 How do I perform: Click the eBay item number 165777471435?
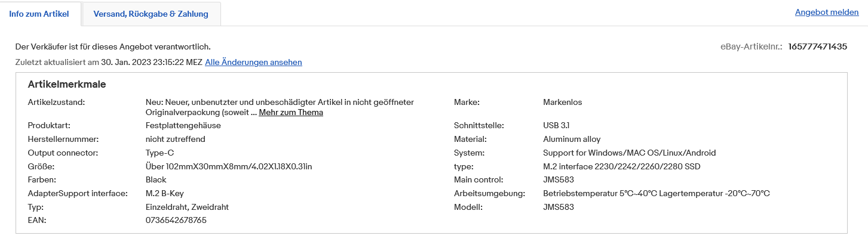817,46
